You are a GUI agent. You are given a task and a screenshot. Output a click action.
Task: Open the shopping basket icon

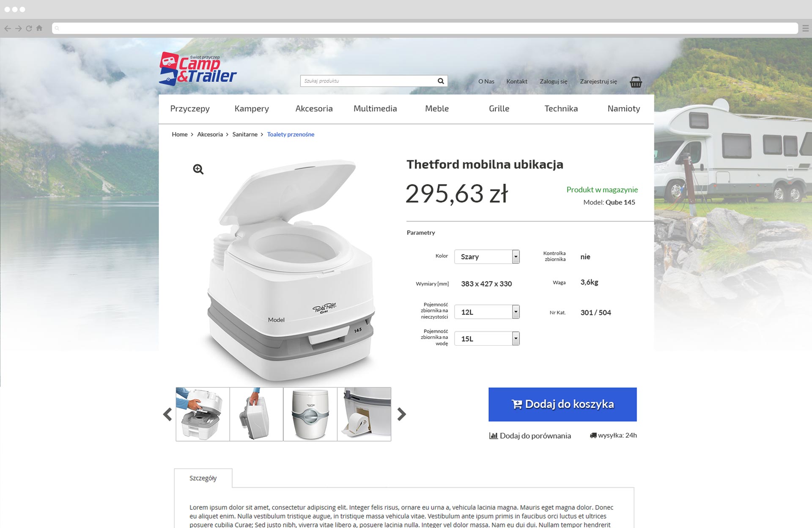point(636,82)
